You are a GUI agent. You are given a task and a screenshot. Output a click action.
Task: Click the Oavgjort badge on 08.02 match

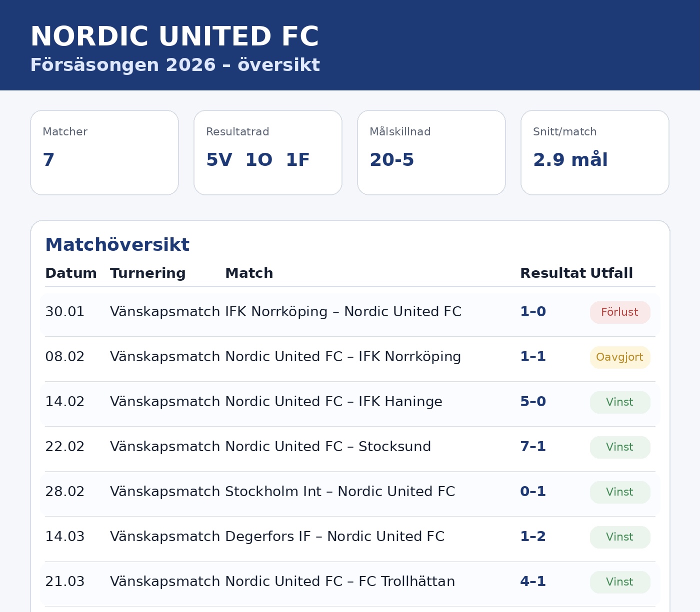619,357
